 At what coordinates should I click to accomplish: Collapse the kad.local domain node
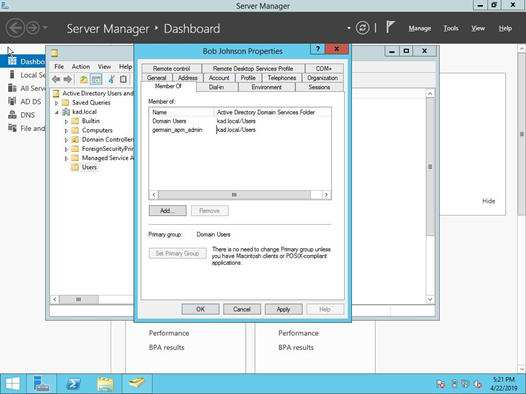57,112
